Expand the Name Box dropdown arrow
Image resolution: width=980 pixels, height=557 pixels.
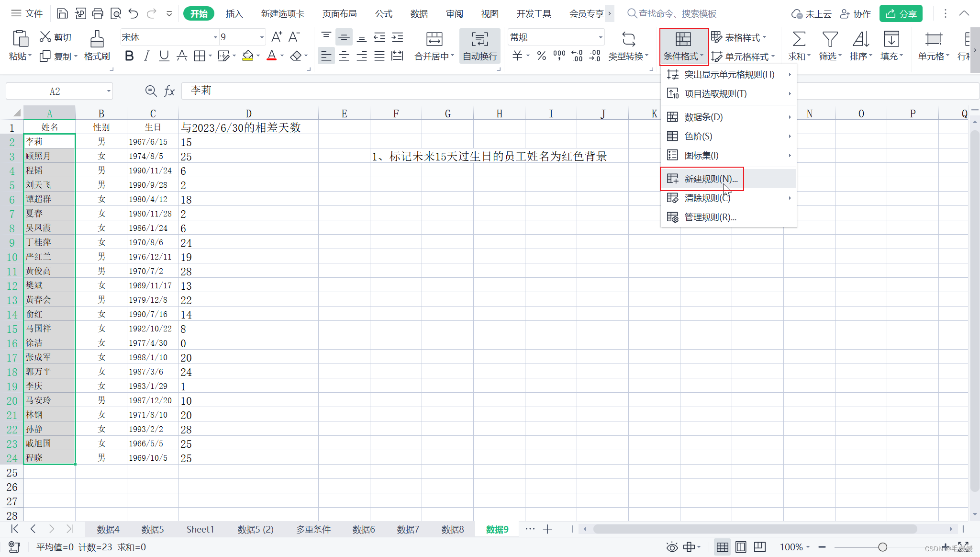click(109, 91)
